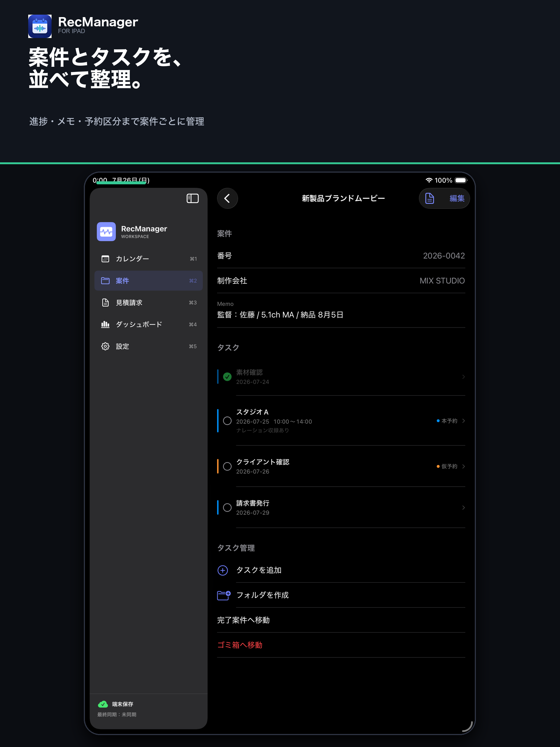Click the battery indicator icon
The height and width of the screenshot is (747, 560).
461,180
